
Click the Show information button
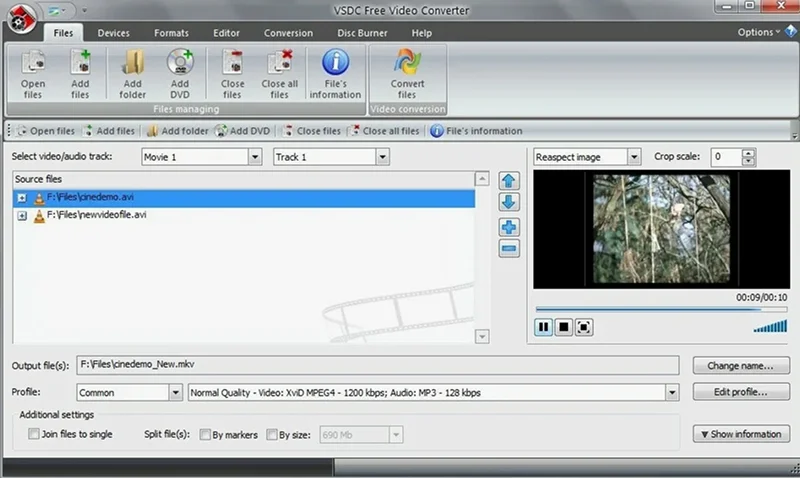point(741,434)
